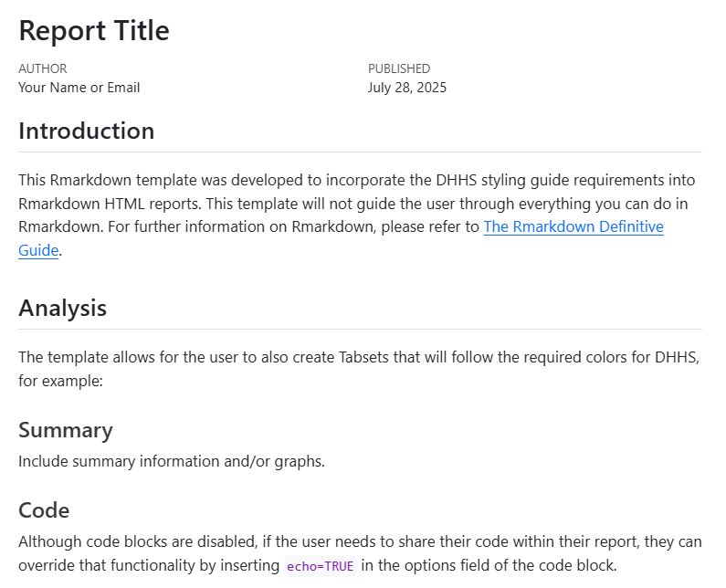Click the AUTHOR label
Viewport: 726px width, 588px height.
pos(42,68)
